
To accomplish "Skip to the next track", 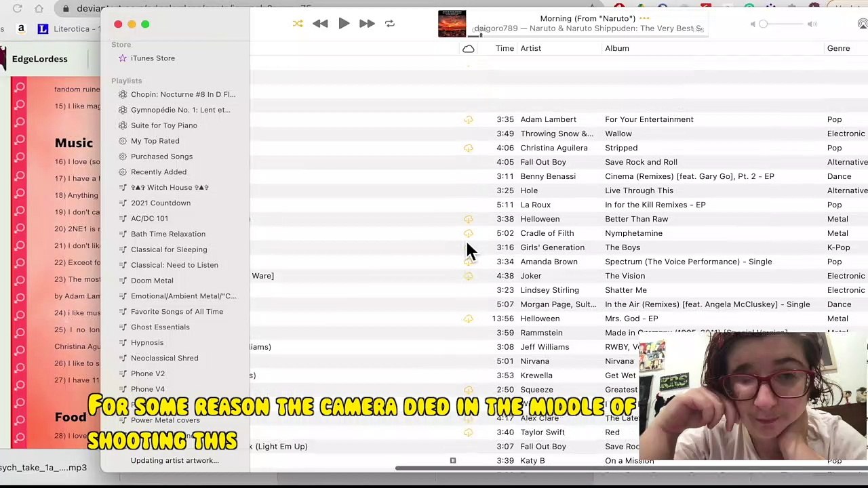I will [367, 24].
